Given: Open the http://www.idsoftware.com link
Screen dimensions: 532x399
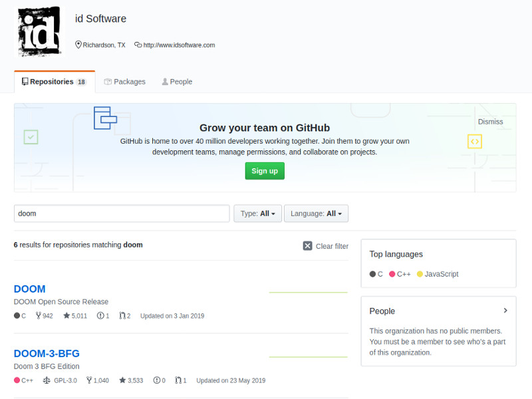Looking at the screenshot, I should tap(179, 45).
